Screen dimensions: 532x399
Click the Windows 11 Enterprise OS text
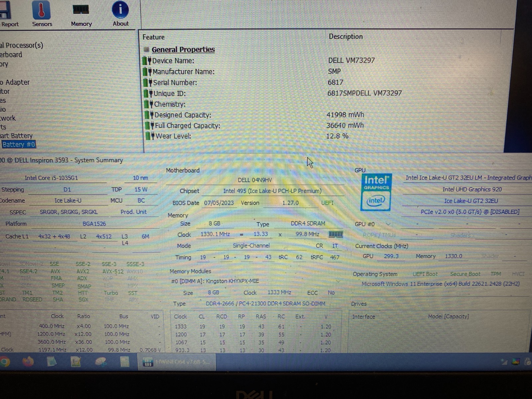(x=441, y=284)
